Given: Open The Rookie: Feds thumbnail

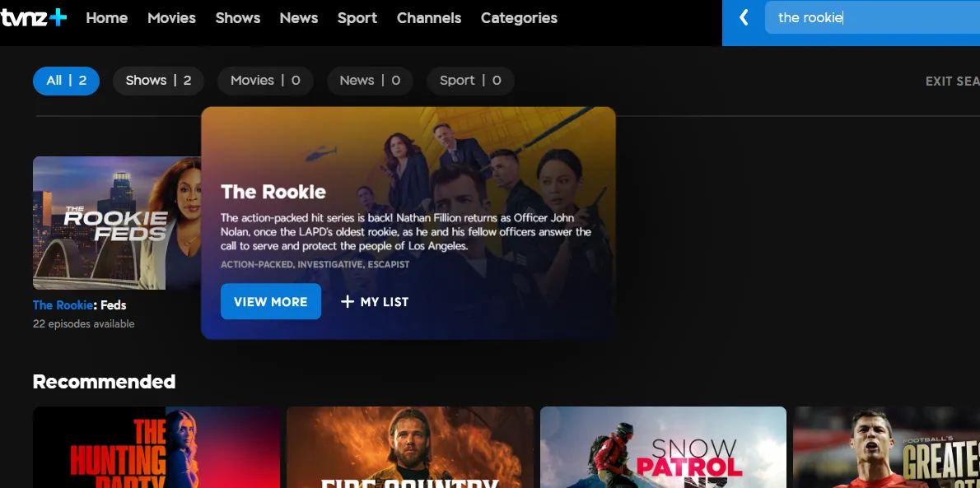Looking at the screenshot, I should [117, 223].
